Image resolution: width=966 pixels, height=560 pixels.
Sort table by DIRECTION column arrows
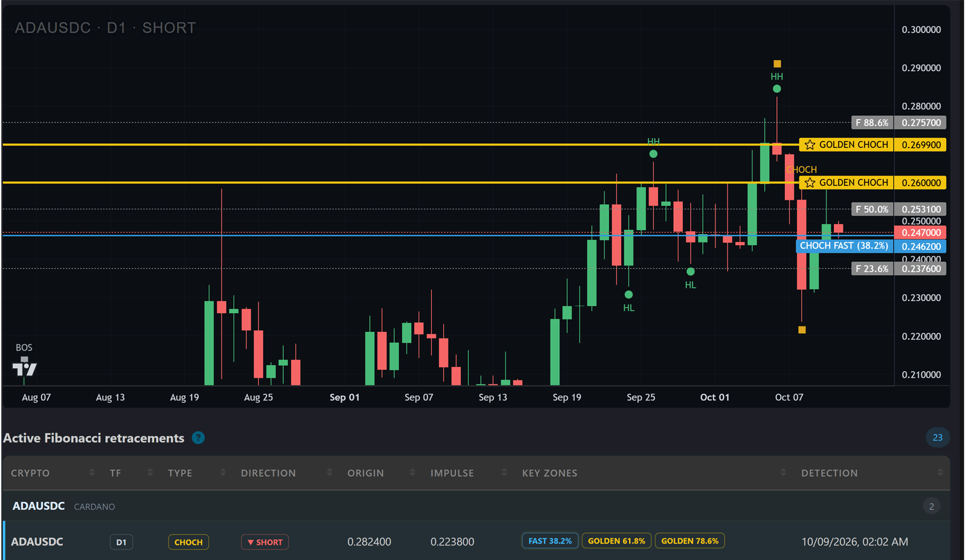329,473
